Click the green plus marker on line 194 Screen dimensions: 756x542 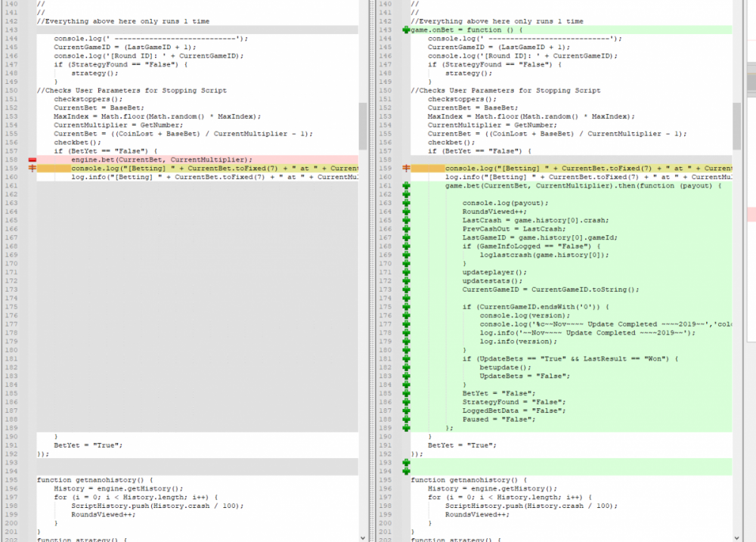pos(407,472)
